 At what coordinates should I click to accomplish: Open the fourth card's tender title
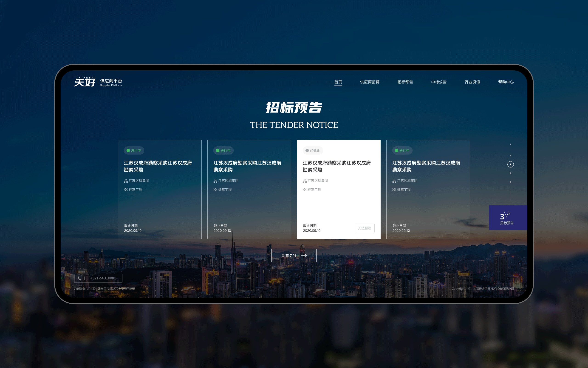[x=426, y=166]
